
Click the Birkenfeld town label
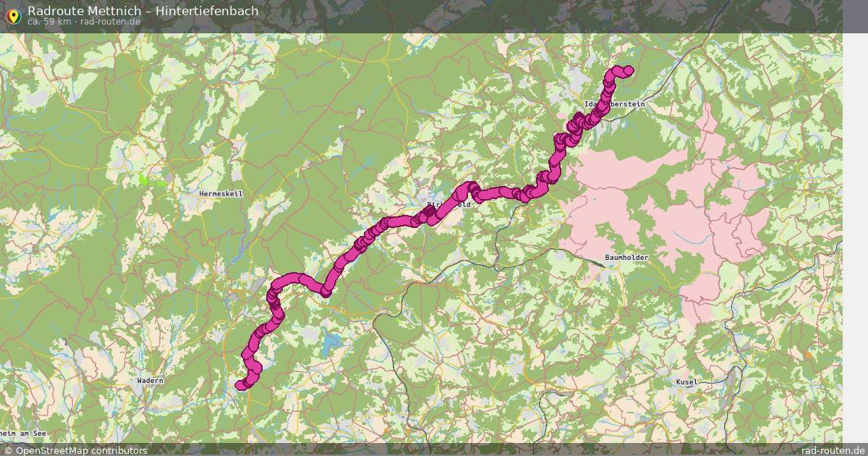coord(449,206)
